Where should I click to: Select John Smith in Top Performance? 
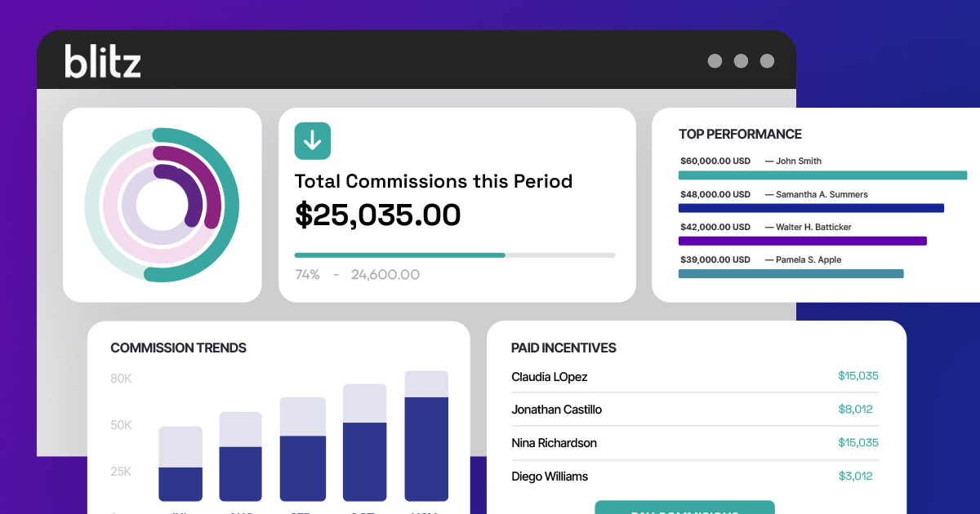[799, 162]
